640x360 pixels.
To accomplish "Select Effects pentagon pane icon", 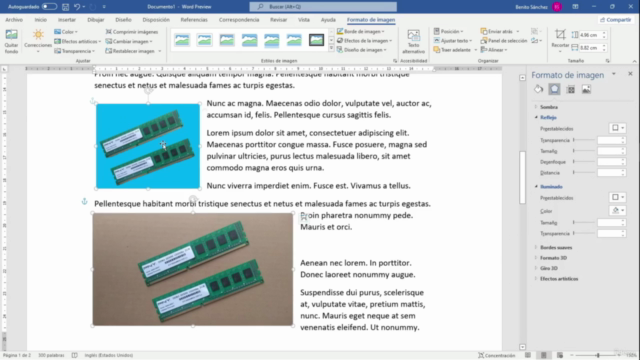I will pos(554,89).
